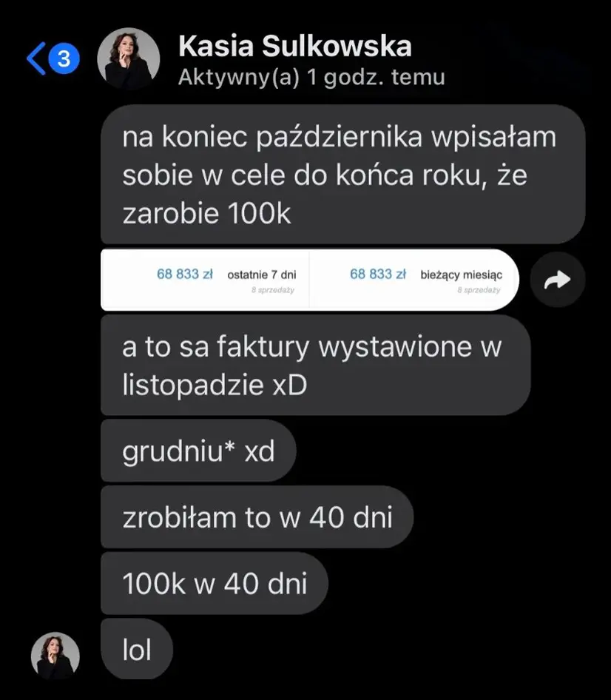Viewport: 611px width, 700px height.
Task: Select the zrobiłam to w 40 dni message
Action: (257, 517)
